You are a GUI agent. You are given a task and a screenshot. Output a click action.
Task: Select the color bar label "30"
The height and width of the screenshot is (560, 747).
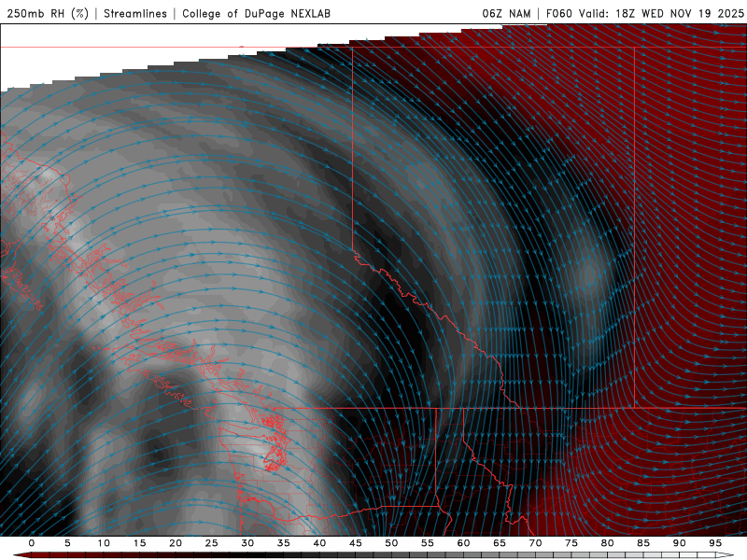click(x=247, y=543)
